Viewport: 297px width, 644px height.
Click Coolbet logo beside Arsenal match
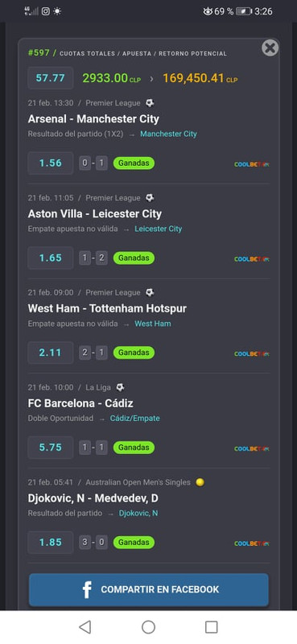pos(252,164)
